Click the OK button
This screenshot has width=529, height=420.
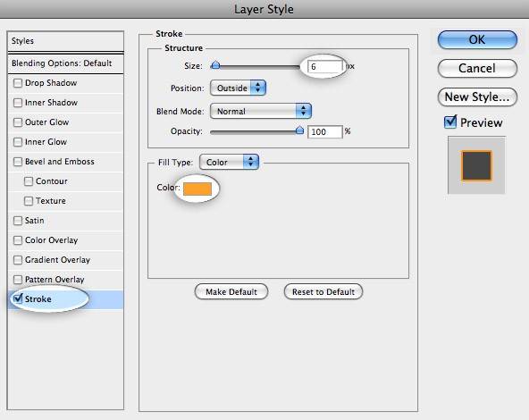[x=477, y=40]
